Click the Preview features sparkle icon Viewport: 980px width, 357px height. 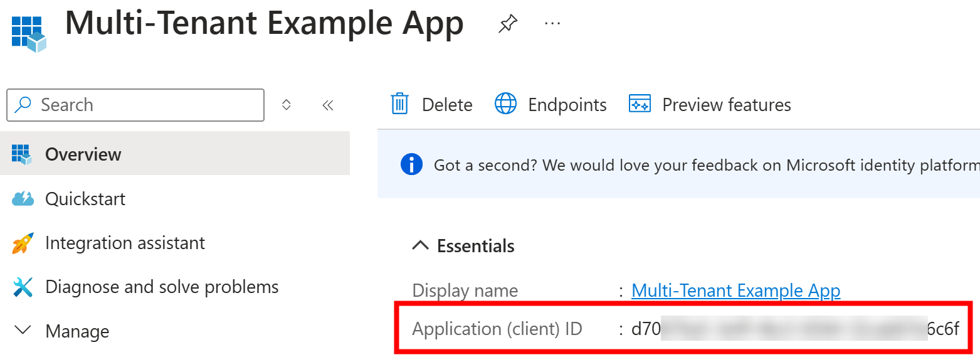[x=640, y=104]
